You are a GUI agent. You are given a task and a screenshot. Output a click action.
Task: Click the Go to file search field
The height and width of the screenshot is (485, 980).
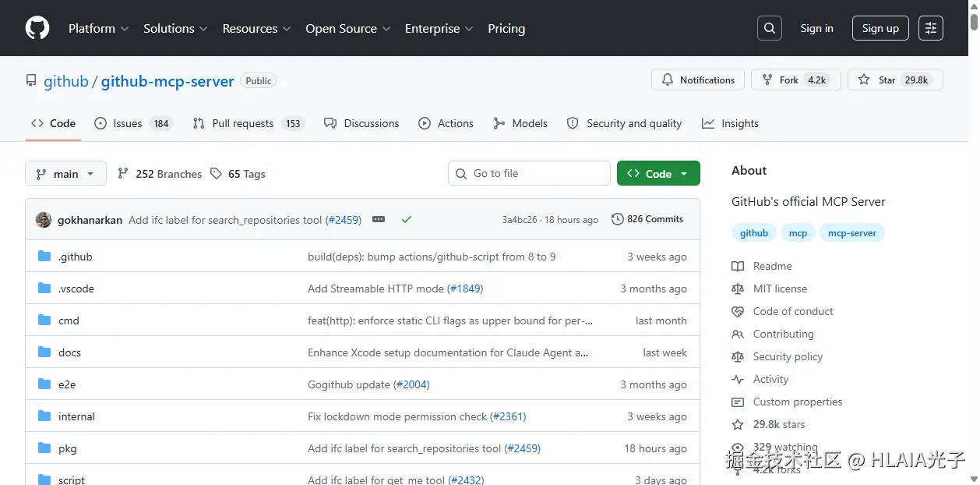(529, 173)
